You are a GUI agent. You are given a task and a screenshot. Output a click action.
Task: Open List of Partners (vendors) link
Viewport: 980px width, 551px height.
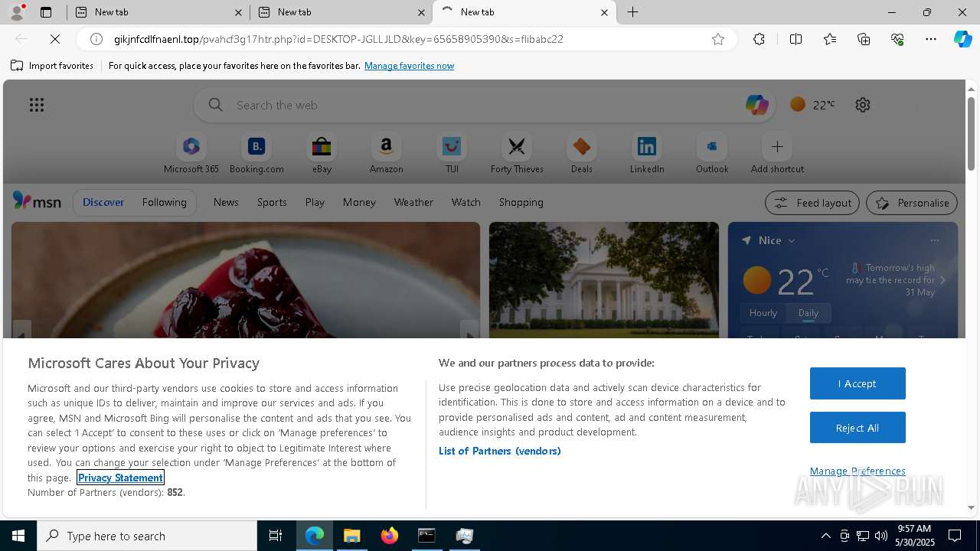click(499, 451)
